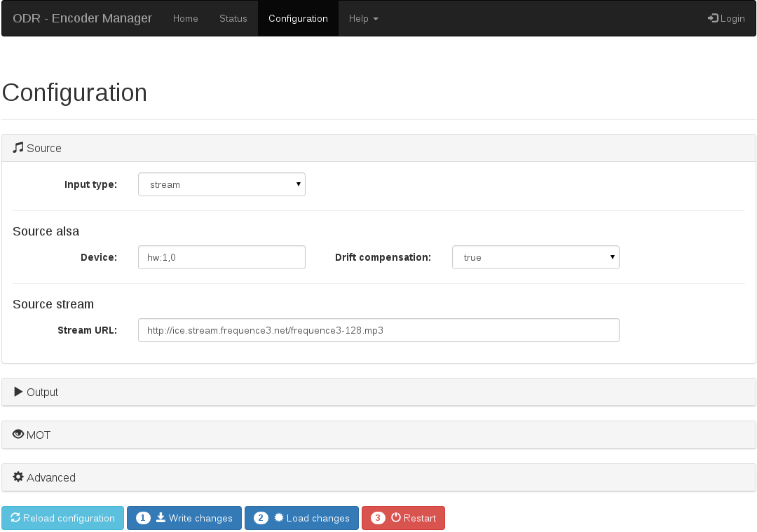Click the Source alsa heading
The width and height of the screenshot is (757, 532).
tap(46, 231)
